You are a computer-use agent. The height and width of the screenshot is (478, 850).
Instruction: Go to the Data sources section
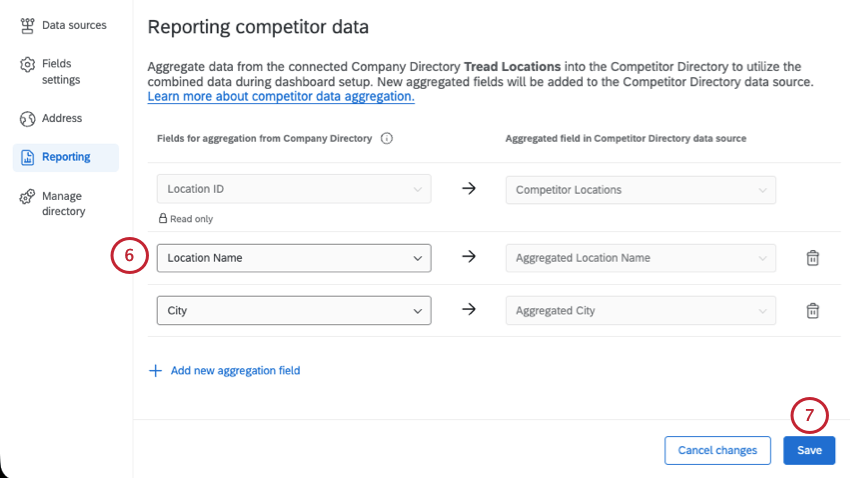(73, 25)
